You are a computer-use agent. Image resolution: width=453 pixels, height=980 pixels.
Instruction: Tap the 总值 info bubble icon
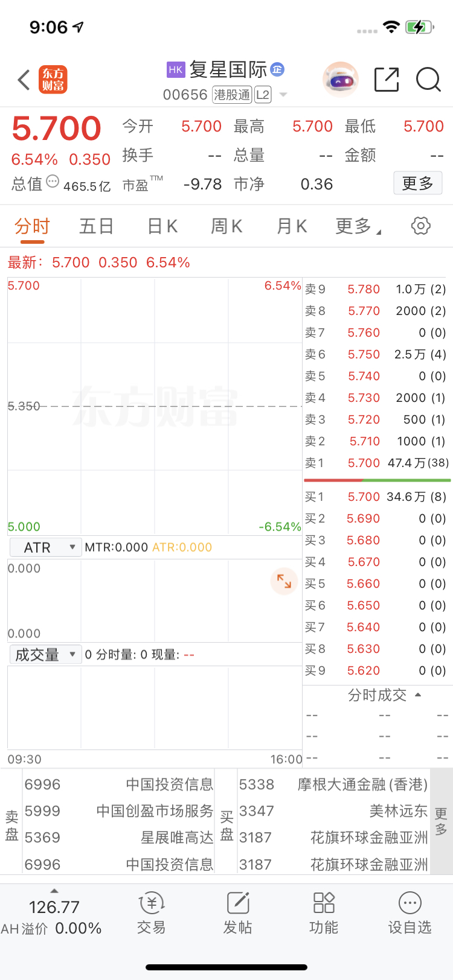53,181
